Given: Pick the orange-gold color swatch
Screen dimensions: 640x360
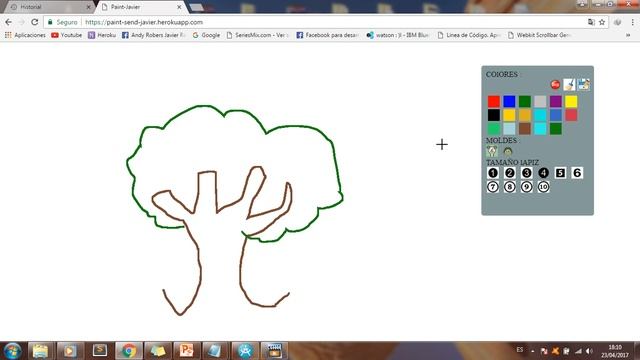Looking at the screenshot, I should pyautogui.click(x=524, y=115).
